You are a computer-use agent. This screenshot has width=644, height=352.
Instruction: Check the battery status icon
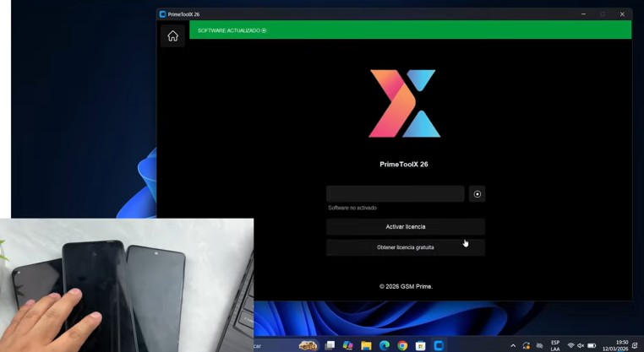click(x=592, y=346)
